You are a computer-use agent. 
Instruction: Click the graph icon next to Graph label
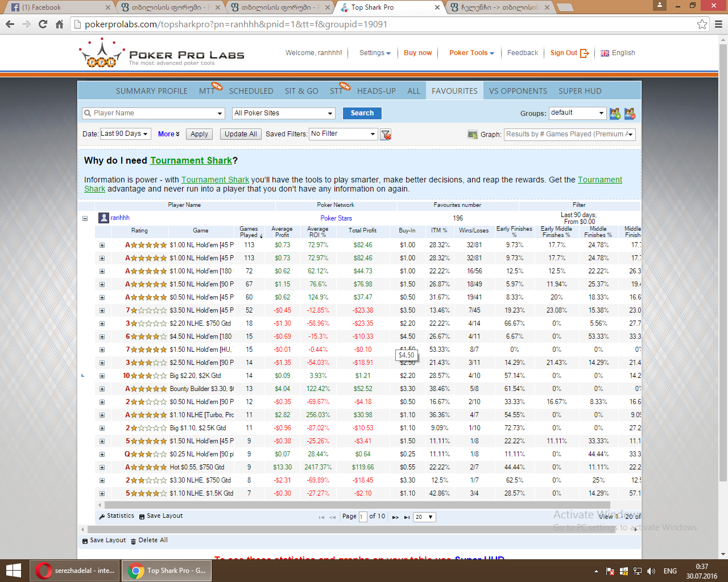click(473, 134)
